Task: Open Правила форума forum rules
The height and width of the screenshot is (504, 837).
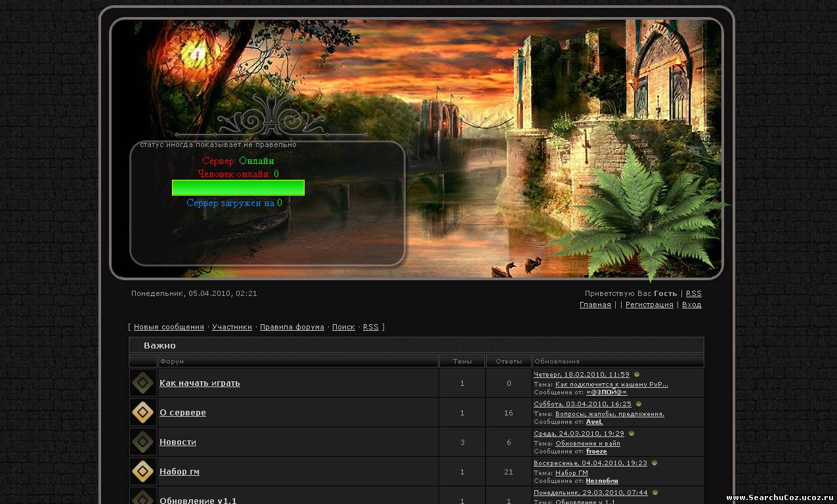Action: click(292, 327)
